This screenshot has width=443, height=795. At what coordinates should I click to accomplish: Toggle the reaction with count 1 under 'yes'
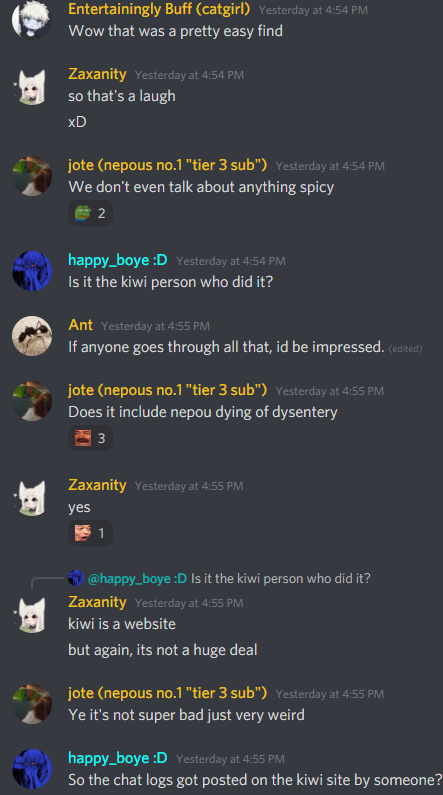[90, 533]
